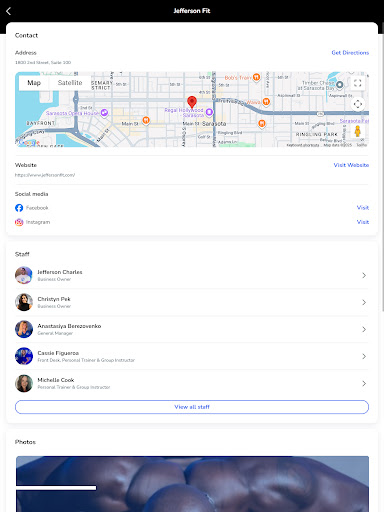The width and height of the screenshot is (384, 512).
Task: Open Cassie Figueroa profile photo
Action: point(24,356)
